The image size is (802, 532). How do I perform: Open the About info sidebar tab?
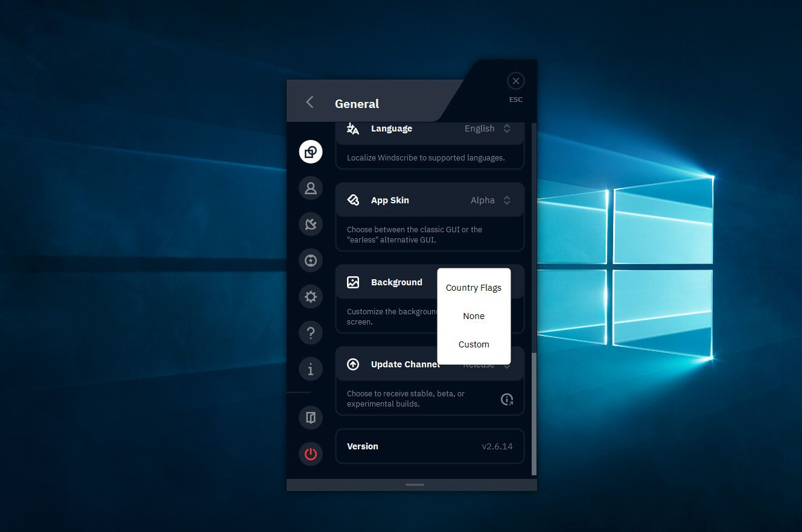pos(311,369)
